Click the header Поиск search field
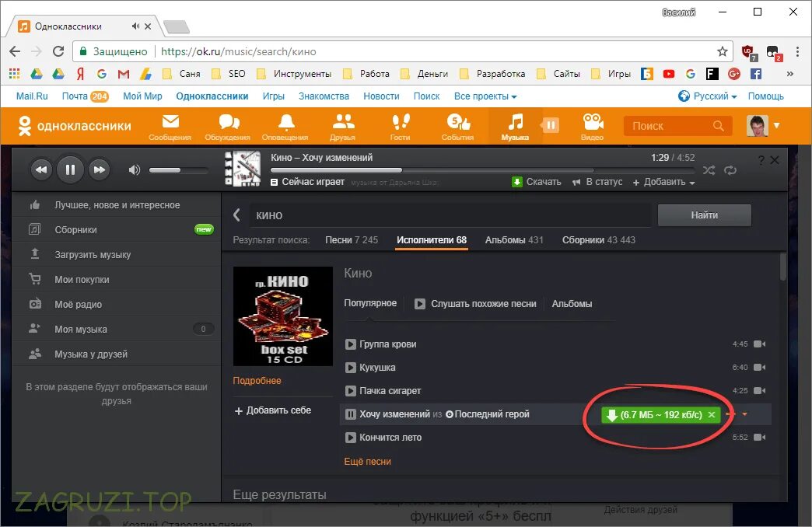The height and width of the screenshot is (527, 812). [678, 126]
